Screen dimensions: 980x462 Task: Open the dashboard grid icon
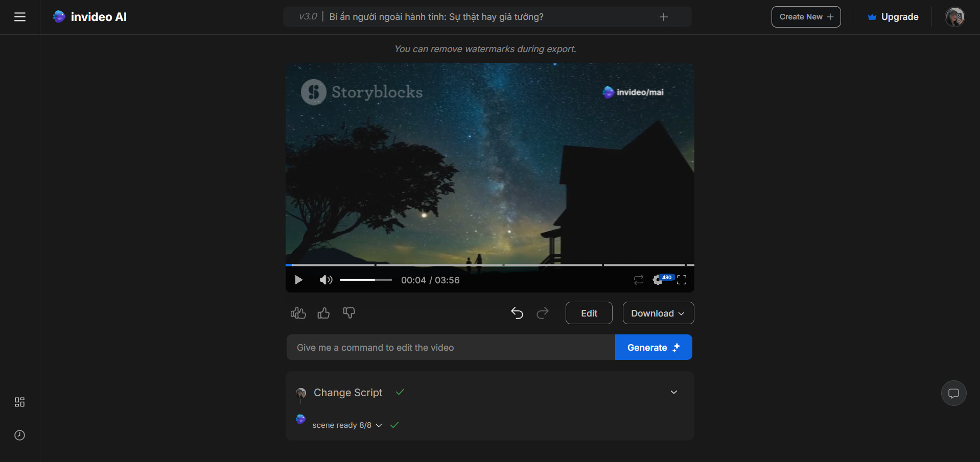pyautogui.click(x=19, y=402)
